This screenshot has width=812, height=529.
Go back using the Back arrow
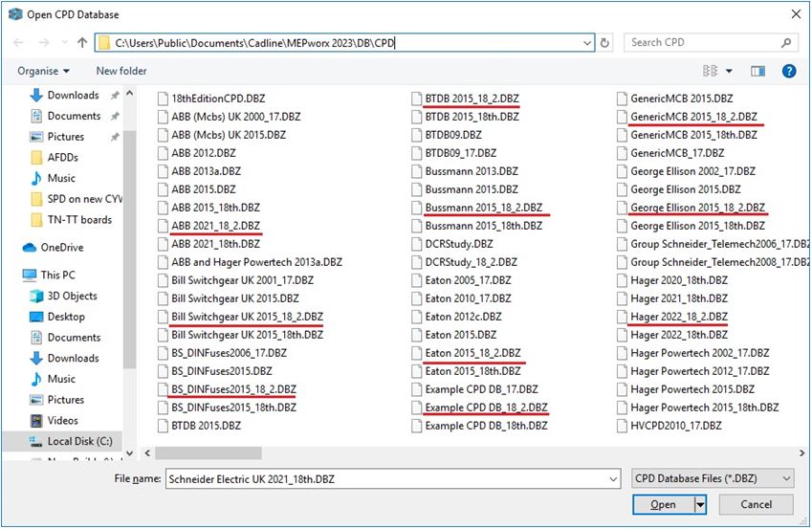tap(18, 42)
